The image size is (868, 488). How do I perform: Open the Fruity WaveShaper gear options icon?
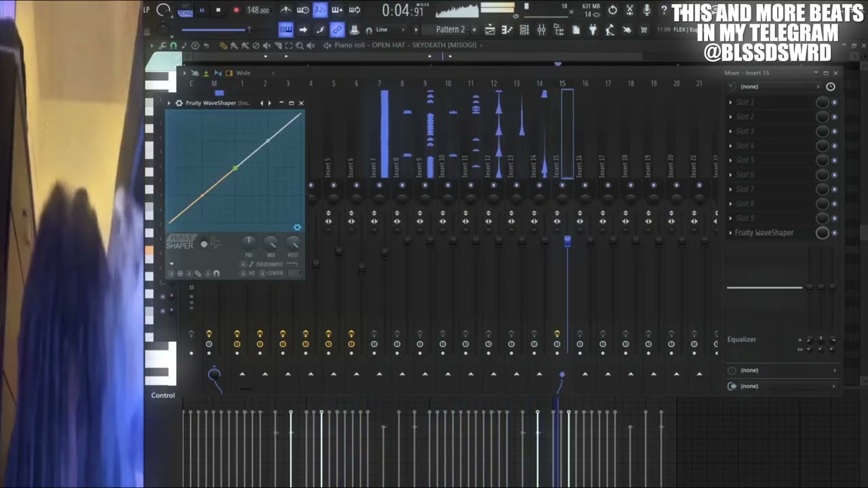(x=179, y=103)
